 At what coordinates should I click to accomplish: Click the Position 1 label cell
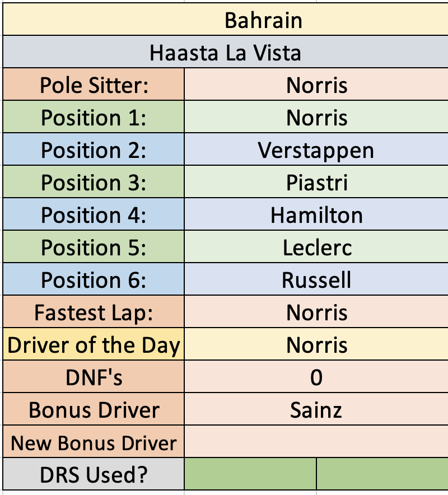[94, 117]
